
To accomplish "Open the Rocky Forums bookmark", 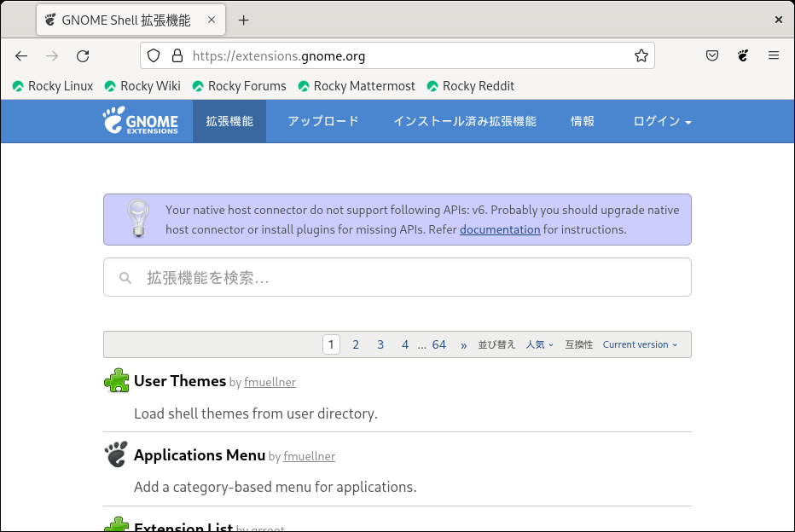I will pyautogui.click(x=240, y=86).
